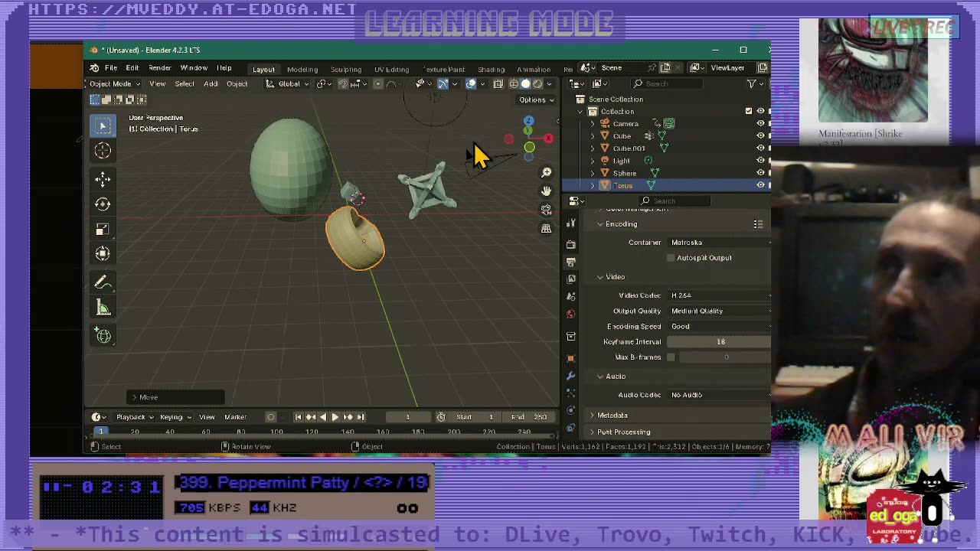Enable the Max B-frames checkbox

point(671,357)
